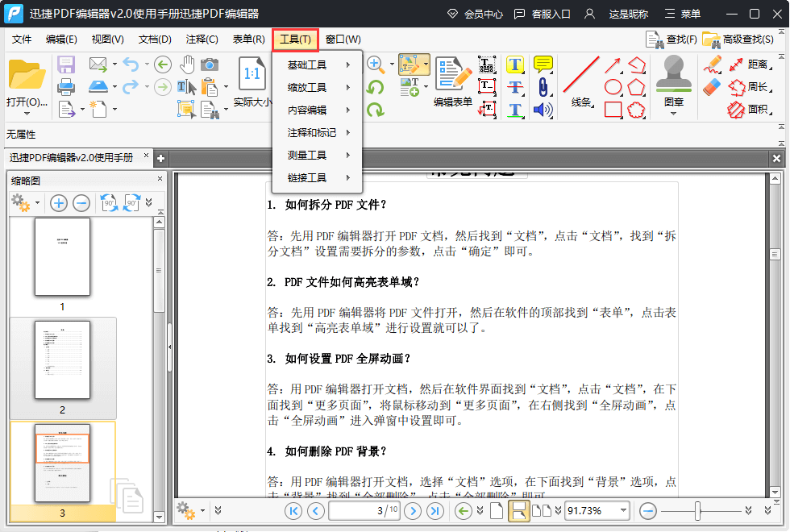Click the Edit Form (编辑表单) icon
This screenshot has height=532, width=790.
[452, 81]
